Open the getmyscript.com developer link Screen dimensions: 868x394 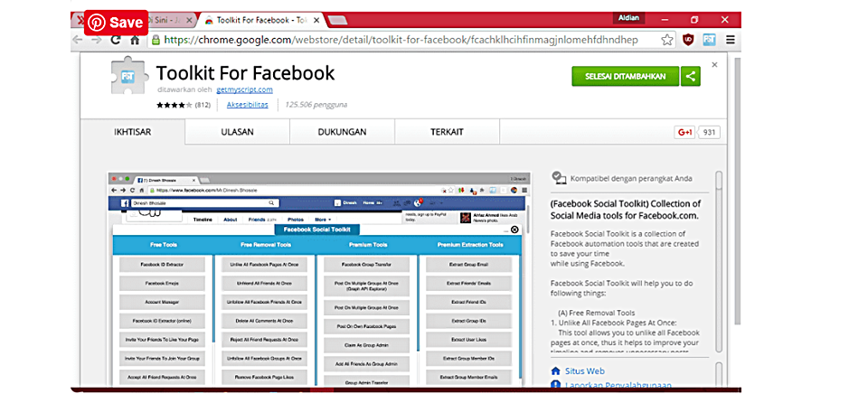(x=244, y=89)
